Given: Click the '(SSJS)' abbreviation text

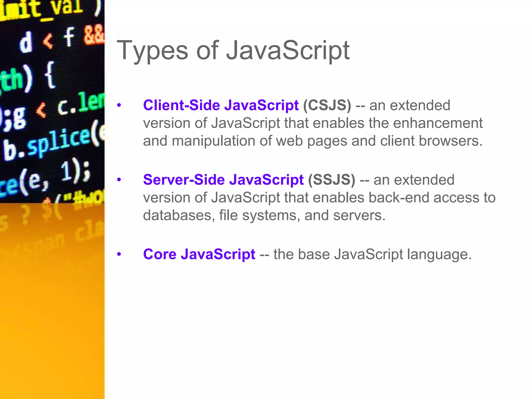Looking at the screenshot, I should [331, 180].
